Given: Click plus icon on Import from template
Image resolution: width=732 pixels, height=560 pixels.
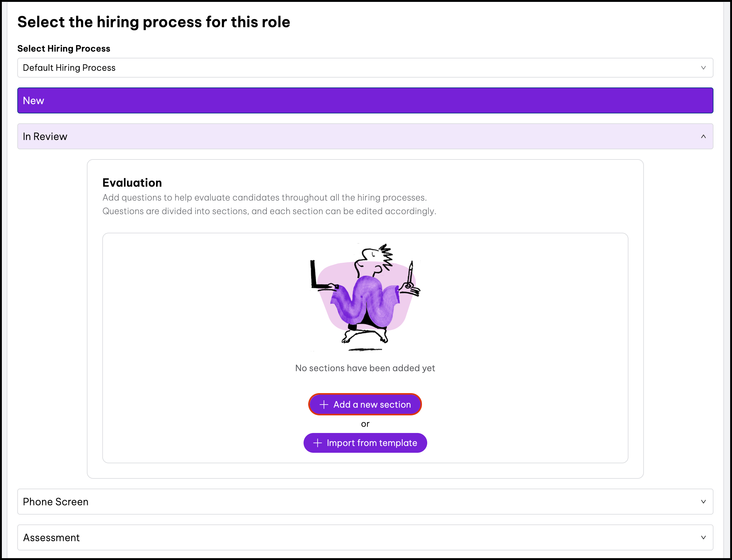Looking at the screenshot, I should pyautogui.click(x=317, y=443).
